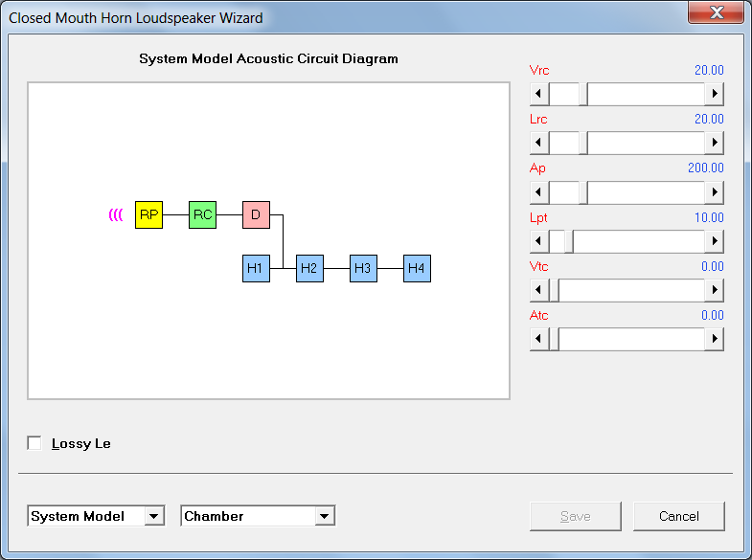Increase Lpt with right arrow

coord(714,241)
